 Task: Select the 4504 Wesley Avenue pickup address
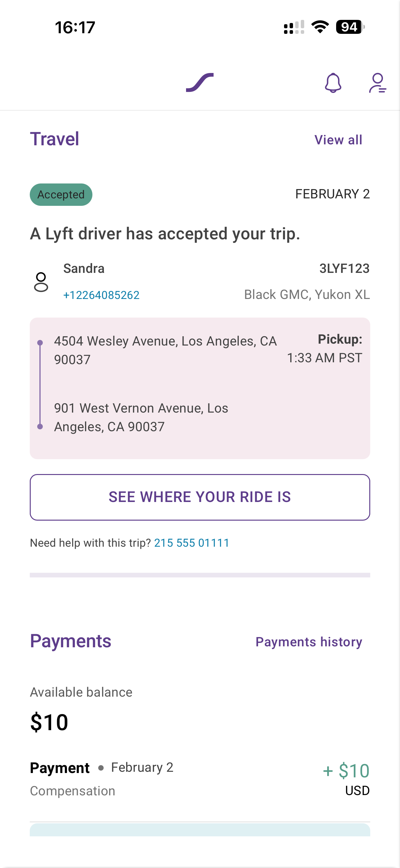pos(165,350)
